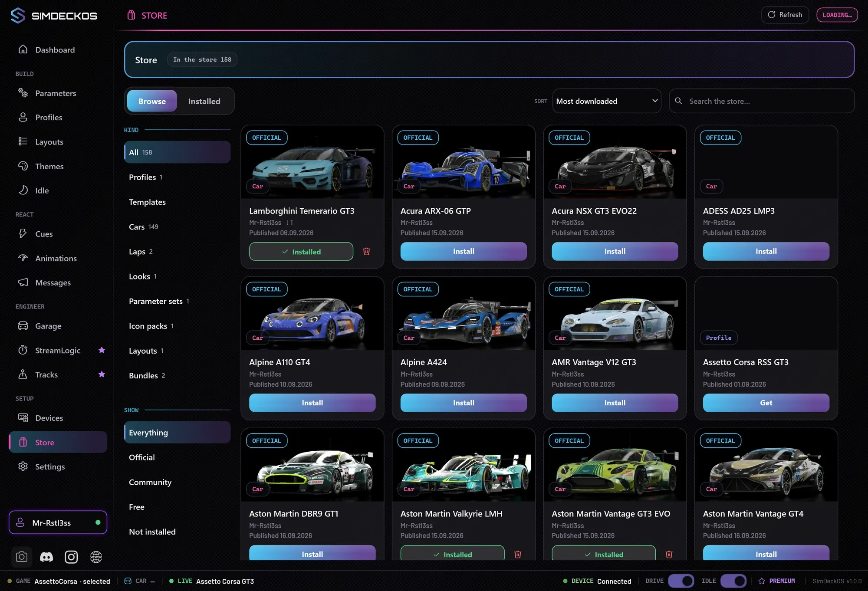Filter by Layouts kind in store
This screenshot has width=868, height=591.
(177, 351)
